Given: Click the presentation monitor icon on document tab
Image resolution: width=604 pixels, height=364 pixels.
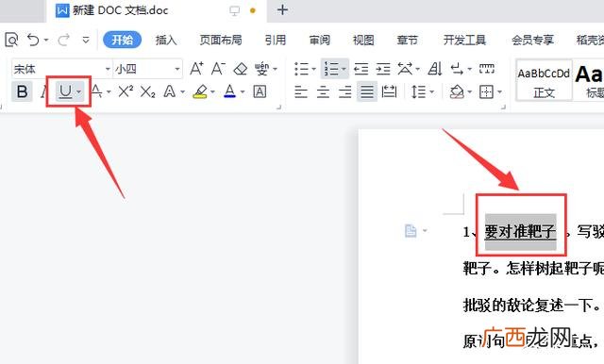Looking at the screenshot, I should pos(235,10).
